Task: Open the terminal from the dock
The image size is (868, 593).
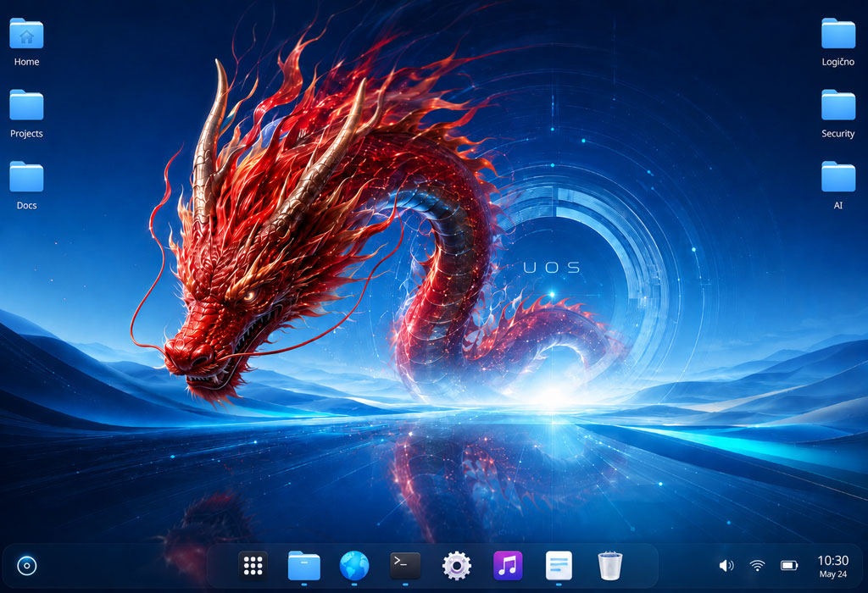Action: click(x=405, y=565)
